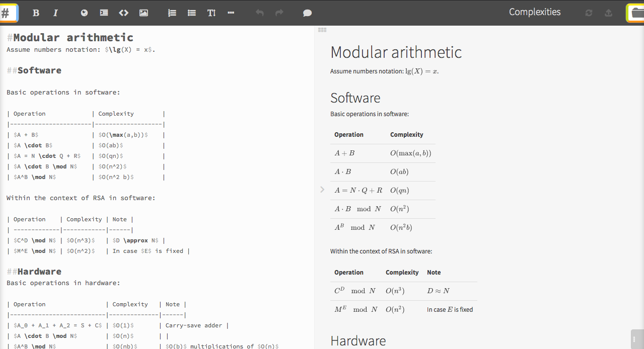
Task: Publish the current document
Action: [x=608, y=13]
